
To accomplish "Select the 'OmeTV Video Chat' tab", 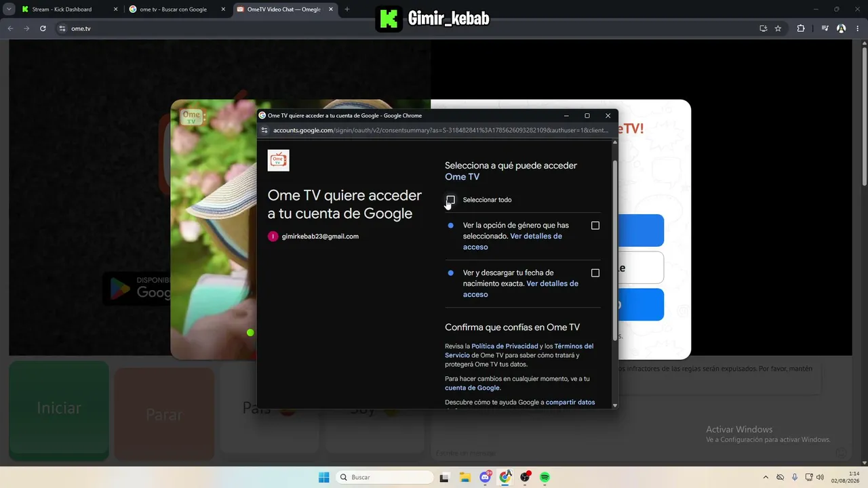I will [x=285, y=9].
